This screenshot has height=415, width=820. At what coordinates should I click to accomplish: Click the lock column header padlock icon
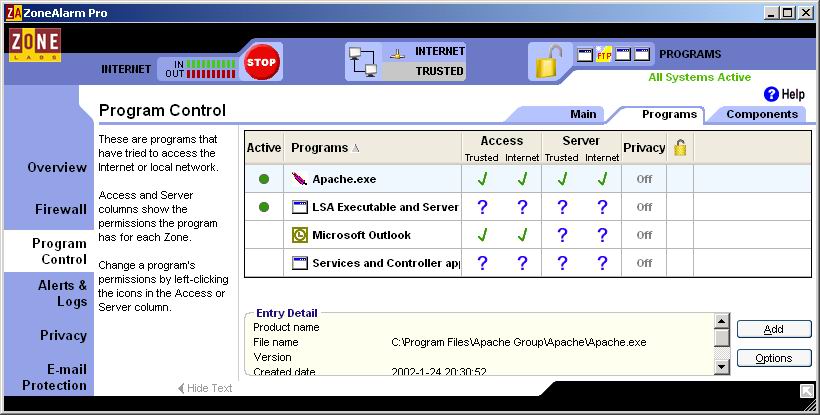pyautogui.click(x=680, y=147)
